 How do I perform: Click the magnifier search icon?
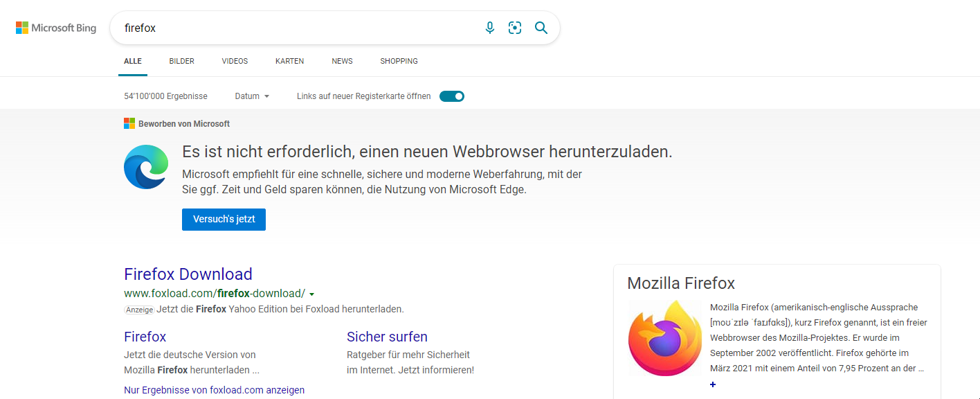click(x=541, y=28)
